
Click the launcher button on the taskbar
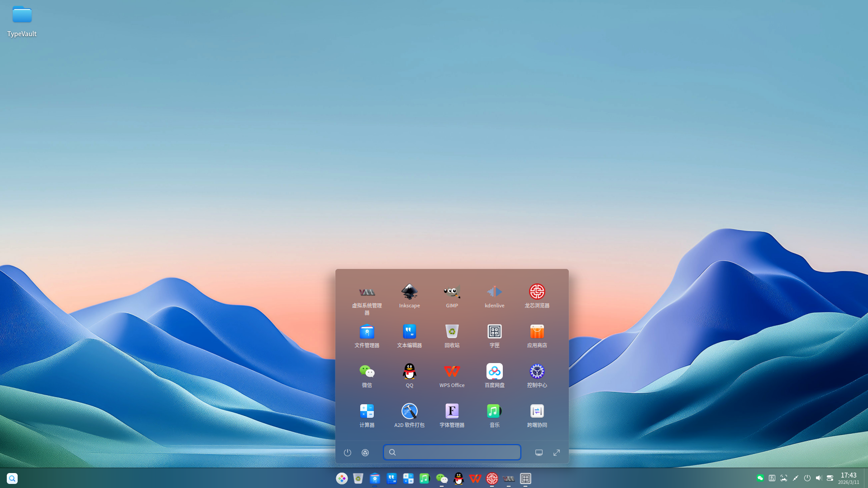(342, 478)
